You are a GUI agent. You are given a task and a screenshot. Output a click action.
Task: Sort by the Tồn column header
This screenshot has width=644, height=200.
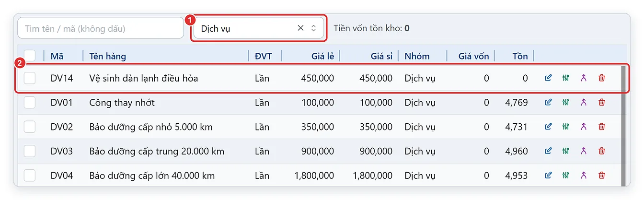pyautogui.click(x=519, y=56)
